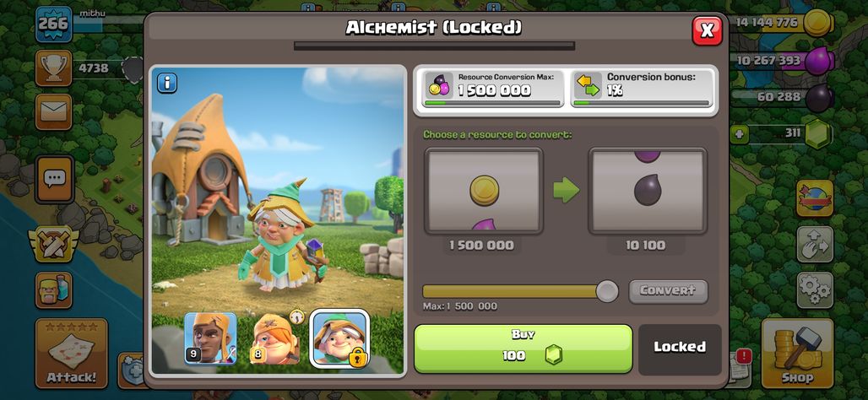Tap the Resource Conversion Max stat panel
The width and height of the screenshot is (868, 400).
pyautogui.click(x=492, y=89)
